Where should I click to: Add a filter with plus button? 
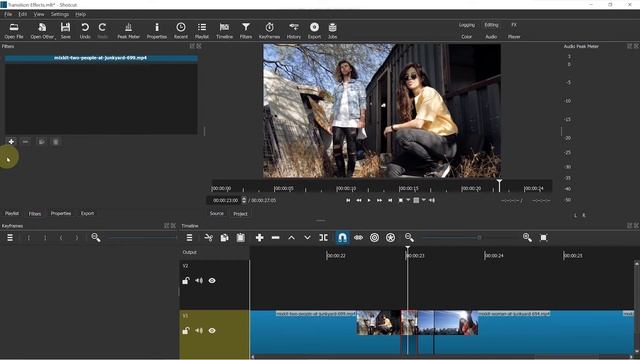pyautogui.click(x=11, y=142)
